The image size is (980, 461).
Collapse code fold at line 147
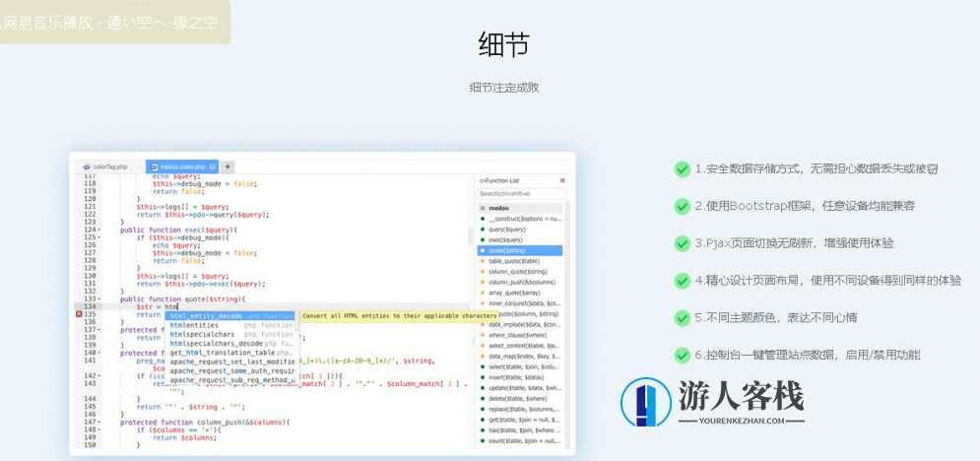[x=98, y=423]
